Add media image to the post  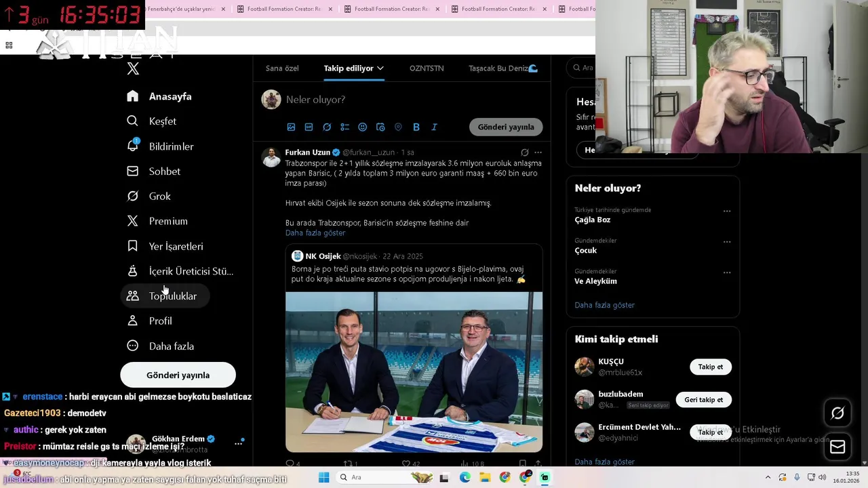coord(291,127)
